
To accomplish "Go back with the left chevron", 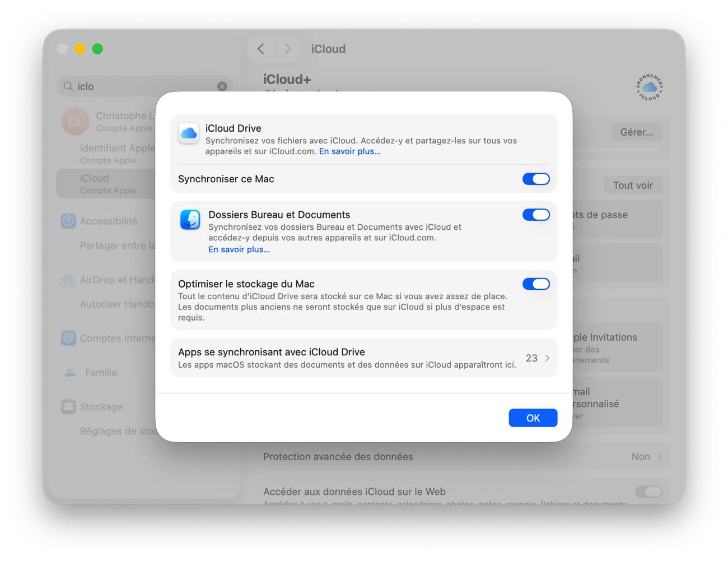I will coord(261,49).
